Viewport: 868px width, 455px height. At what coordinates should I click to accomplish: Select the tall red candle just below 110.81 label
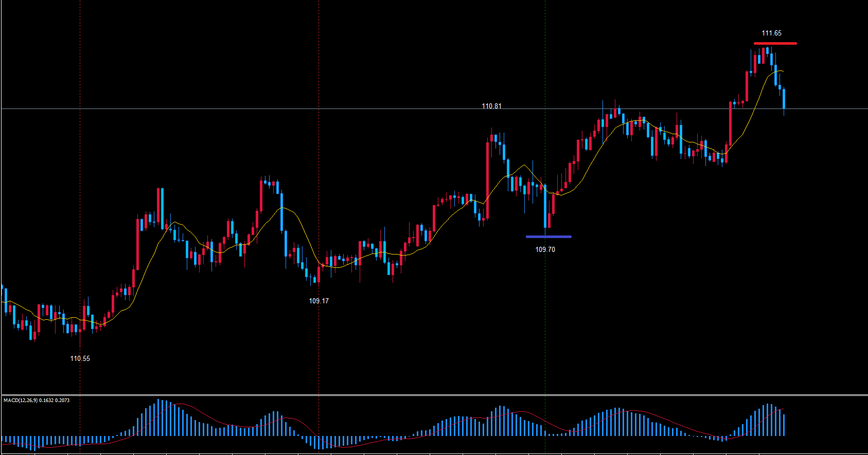[x=487, y=180]
